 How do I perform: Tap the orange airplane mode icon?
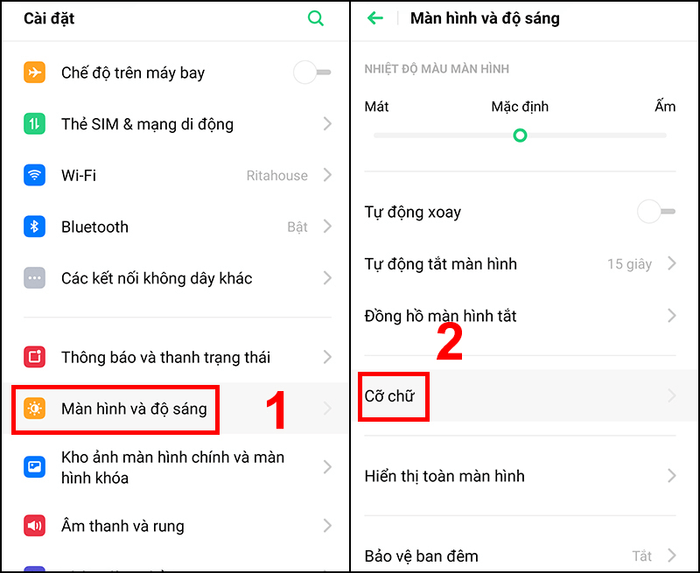coord(34,72)
